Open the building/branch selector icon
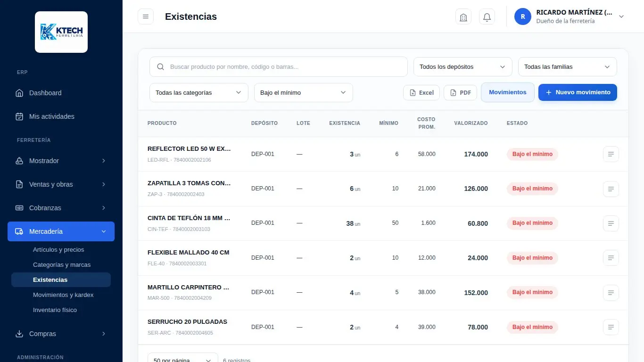Viewport: 644px width, 362px height. (x=463, y=17)
